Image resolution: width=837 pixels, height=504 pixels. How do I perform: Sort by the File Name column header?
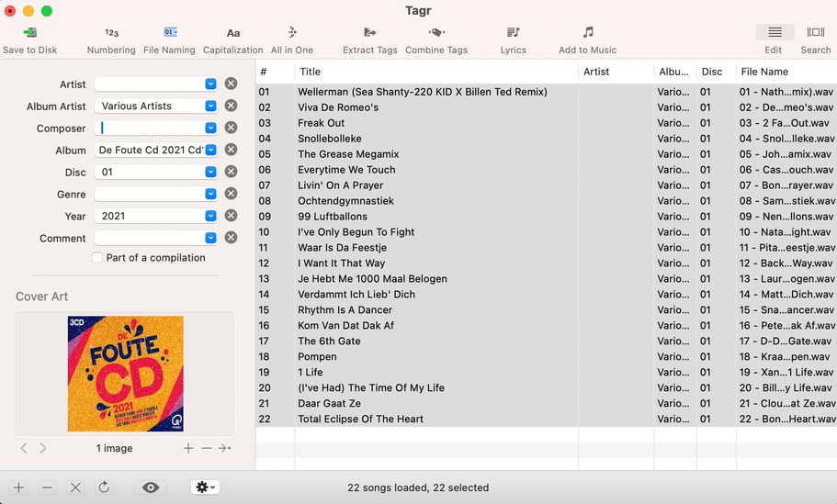click(786, 72)
